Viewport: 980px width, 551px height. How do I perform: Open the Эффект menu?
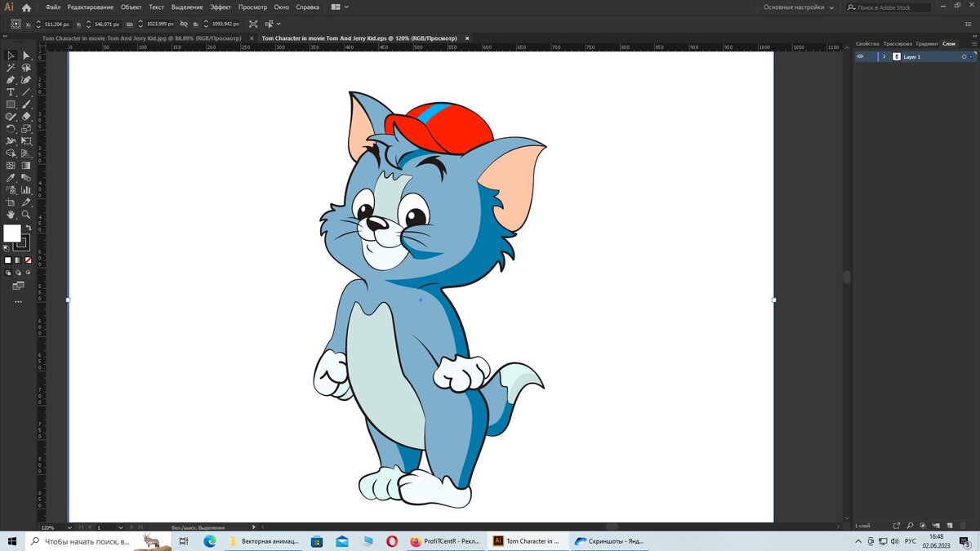point(220,7)
